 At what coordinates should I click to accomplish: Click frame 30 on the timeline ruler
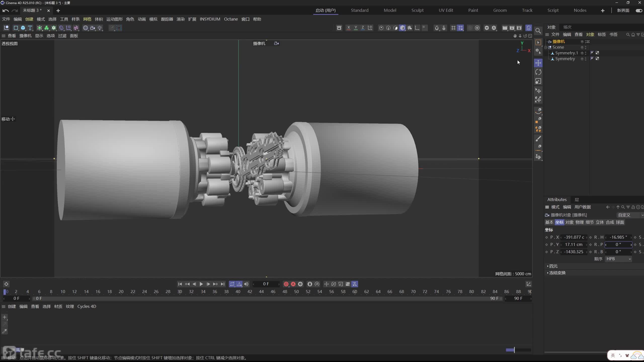pyautogui.click(x=180, y=292)
